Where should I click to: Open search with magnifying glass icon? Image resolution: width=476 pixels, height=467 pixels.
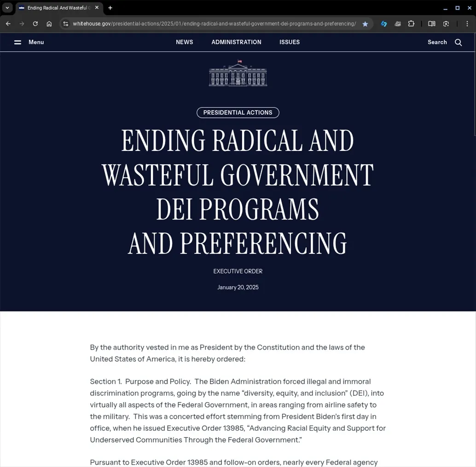coord(459,42)
